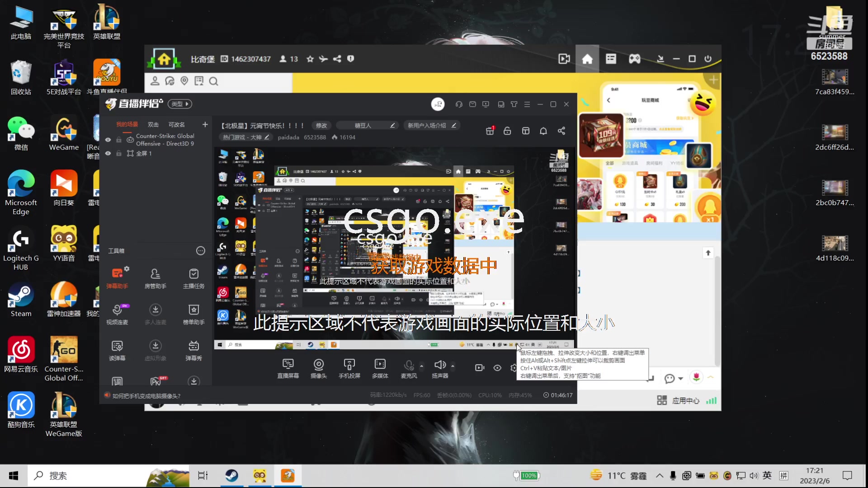The image size is (868, 488).
Task: Open the gift box icon with red badge
Action: (x=490, y=131)
